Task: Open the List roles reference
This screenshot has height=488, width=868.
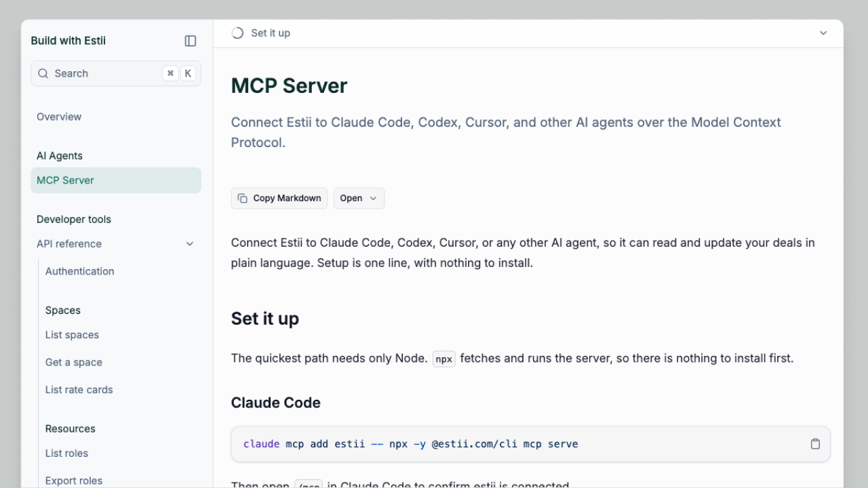Action: coord(66,453)
